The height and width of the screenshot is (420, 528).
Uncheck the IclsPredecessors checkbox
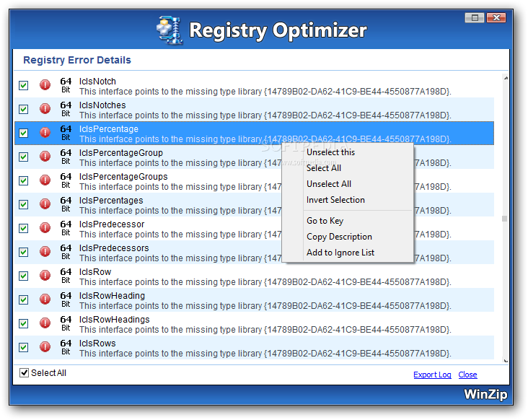[24, 253]
